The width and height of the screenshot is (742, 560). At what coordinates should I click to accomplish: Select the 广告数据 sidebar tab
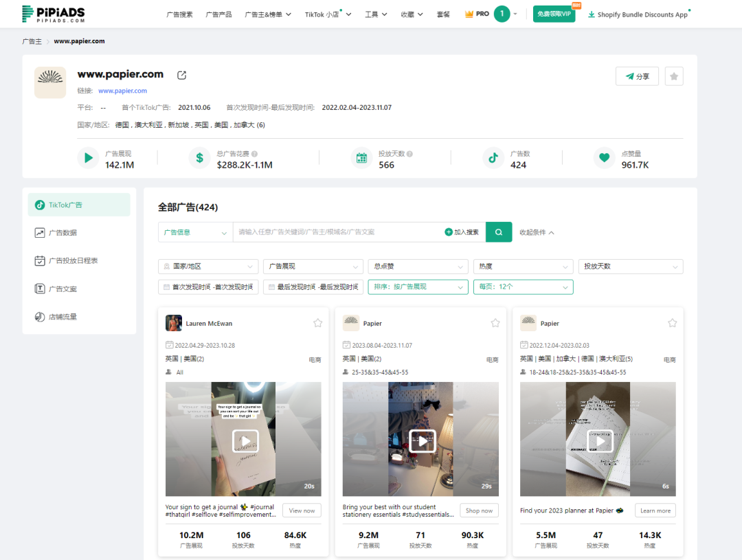(79, 232)
